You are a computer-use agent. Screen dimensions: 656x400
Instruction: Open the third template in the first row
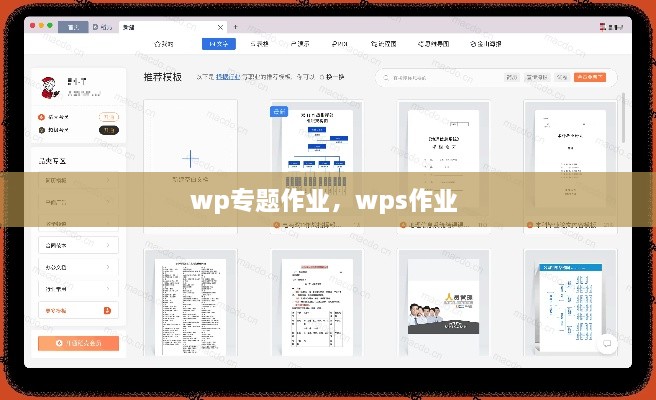click(443, 159)
